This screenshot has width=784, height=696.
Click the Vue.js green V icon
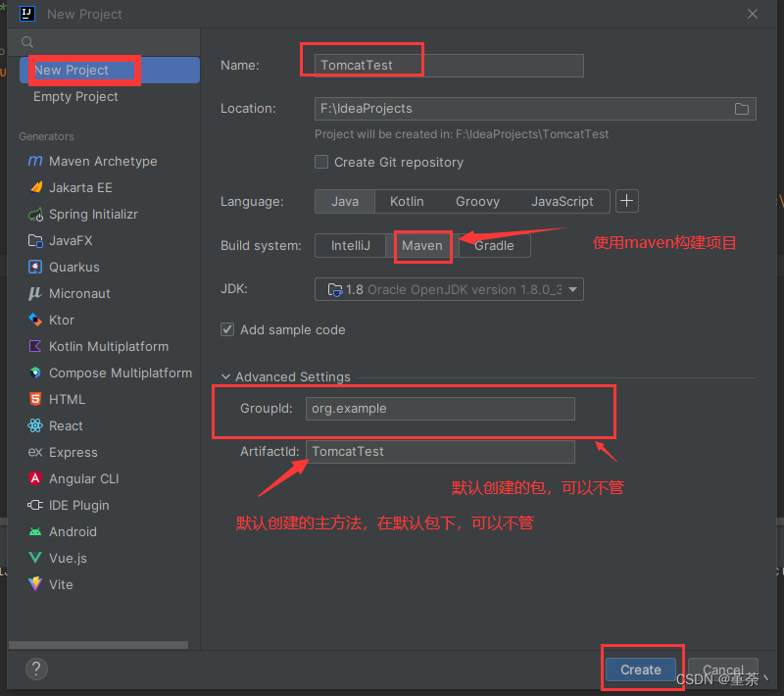point(35,558)
